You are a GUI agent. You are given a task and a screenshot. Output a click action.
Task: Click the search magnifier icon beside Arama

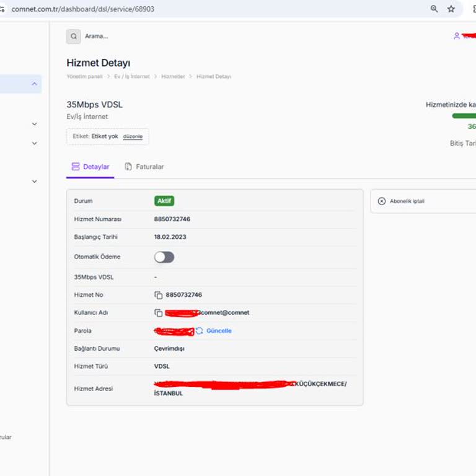[74, 37]
